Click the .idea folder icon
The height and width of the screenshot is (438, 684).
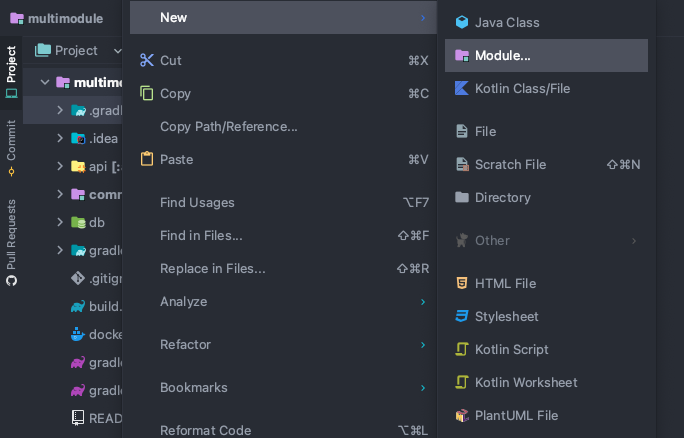tap(78, 138)
